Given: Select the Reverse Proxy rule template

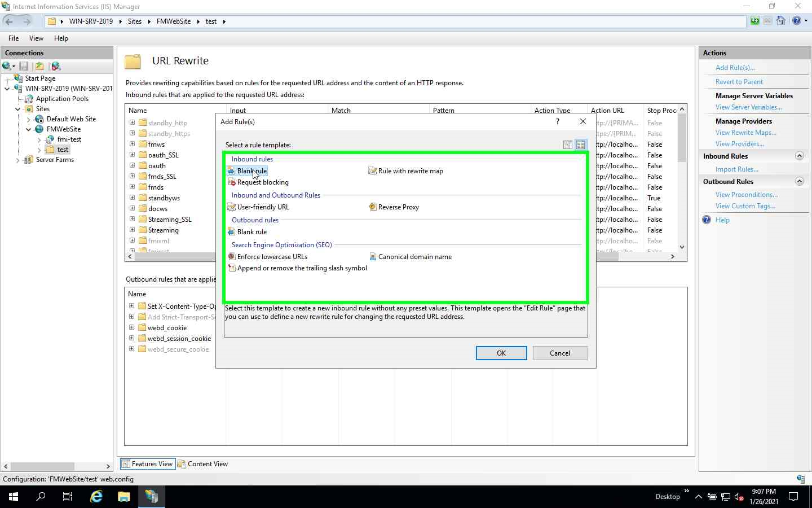Looking at the screenshot, I should pyautogui.click(x=399, y=207).
